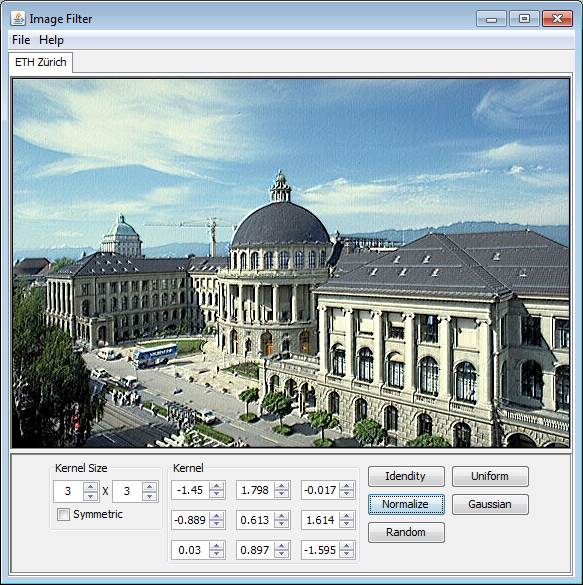Viewport: 583px width, 585px height.
Task: Maximize the Image Filter window
Action: 524,19
